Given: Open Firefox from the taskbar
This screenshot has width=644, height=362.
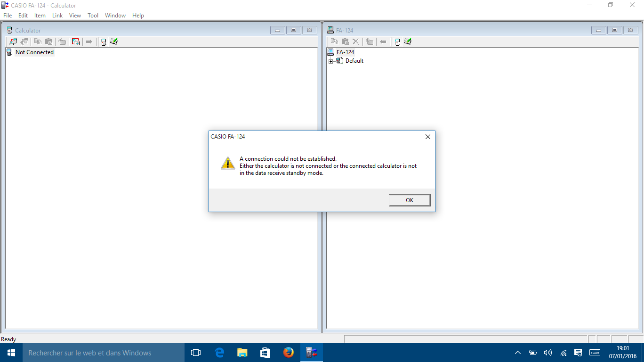Looking at the screenshot, I should point(289,353).
